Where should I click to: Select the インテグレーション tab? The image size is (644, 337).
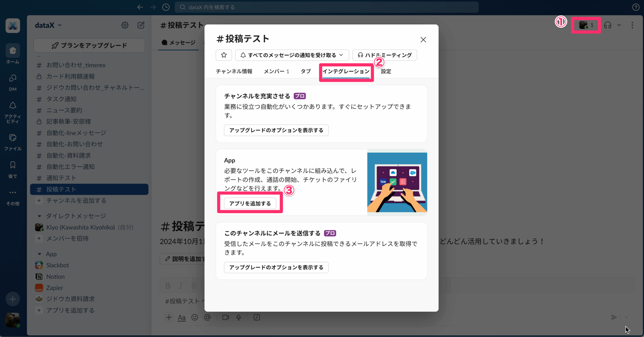click(346, 71)
